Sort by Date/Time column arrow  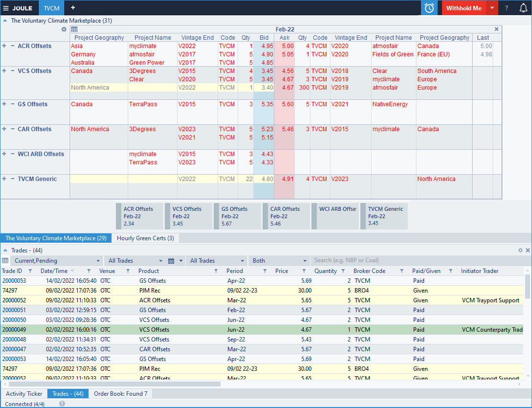72,271
